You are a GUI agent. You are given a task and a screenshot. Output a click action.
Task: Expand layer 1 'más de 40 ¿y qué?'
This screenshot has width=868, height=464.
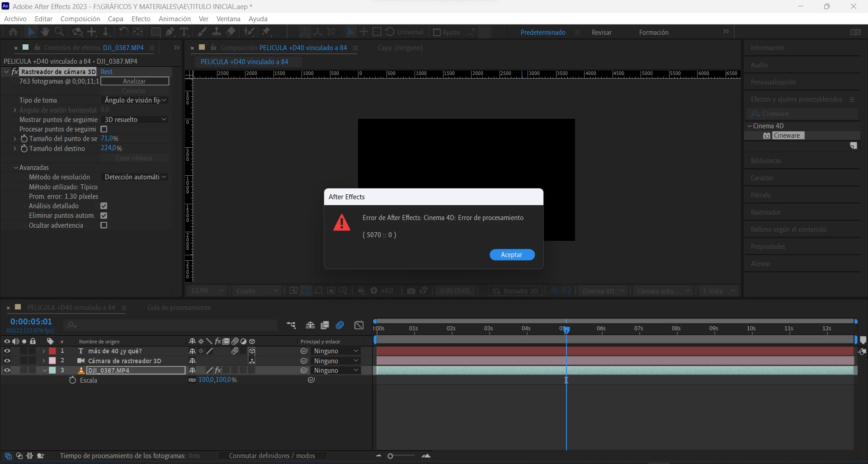pyautogui.click(x=44, y=351)
